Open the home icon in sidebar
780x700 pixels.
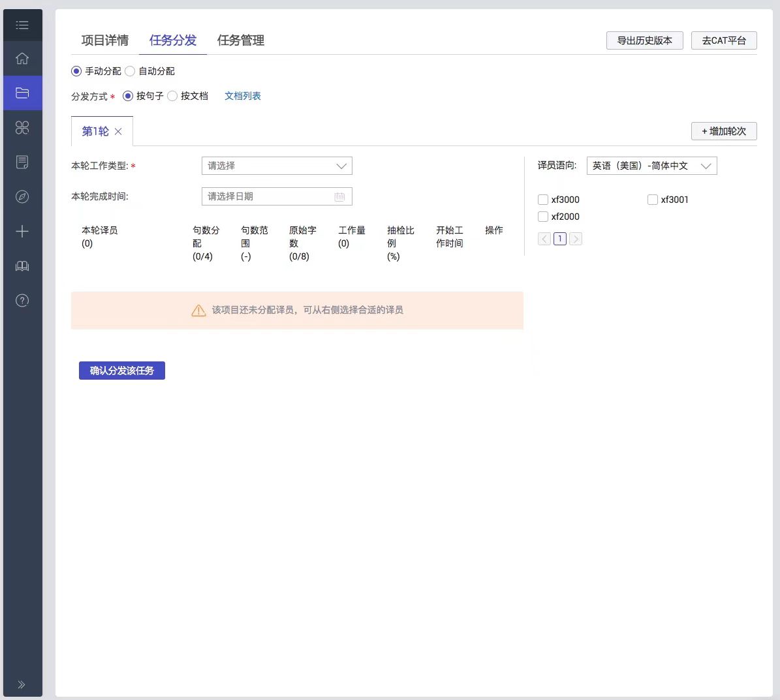click(x=22, y=59)
